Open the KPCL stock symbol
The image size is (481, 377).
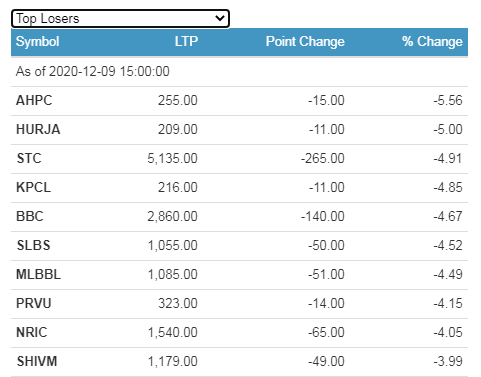[33, 187]
